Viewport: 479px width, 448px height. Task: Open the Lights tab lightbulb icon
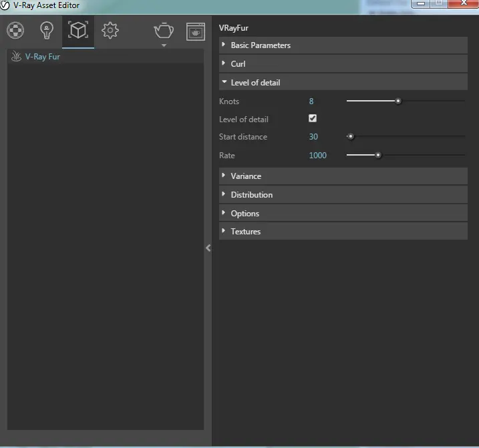pos(46,31)
